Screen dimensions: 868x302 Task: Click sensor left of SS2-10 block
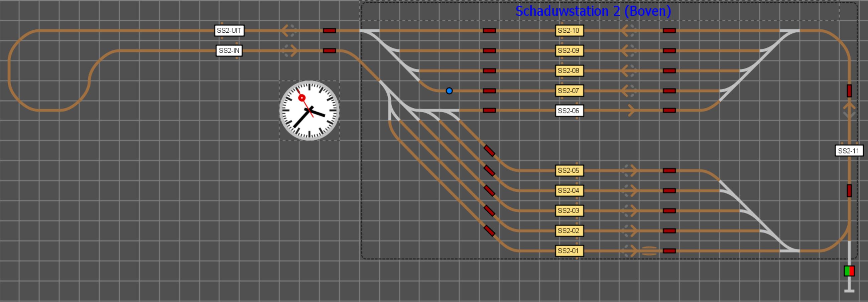tap(489, 31)
